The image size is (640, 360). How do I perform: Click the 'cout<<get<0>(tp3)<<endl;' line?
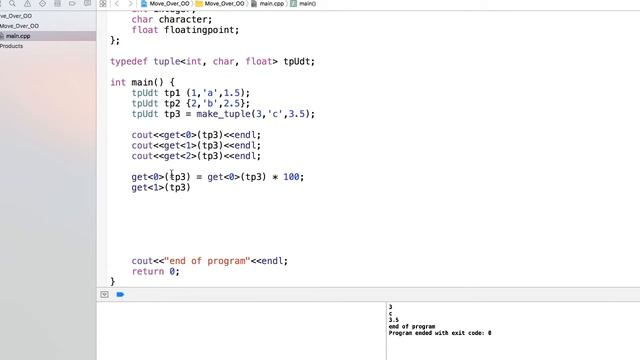(x=196, y=135)
